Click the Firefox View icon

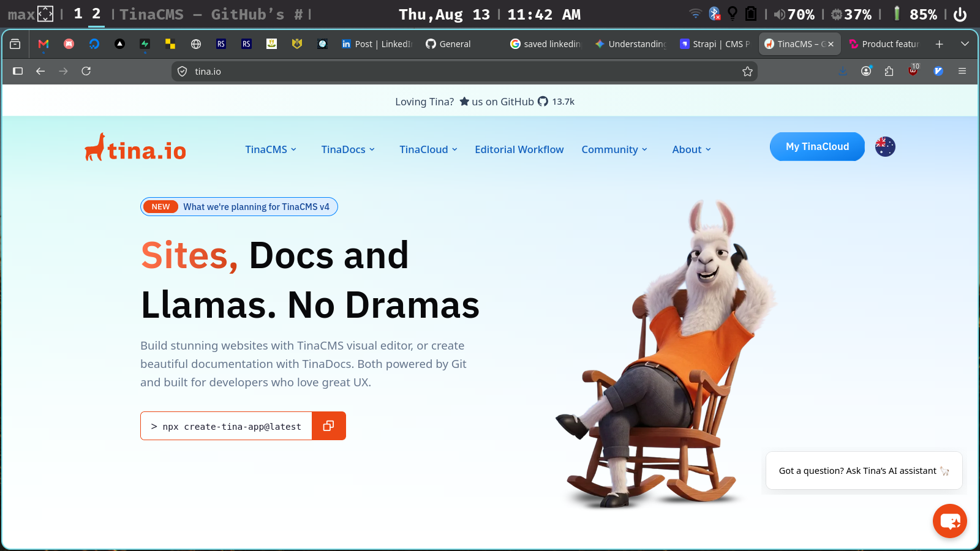[x=15, y=44]
